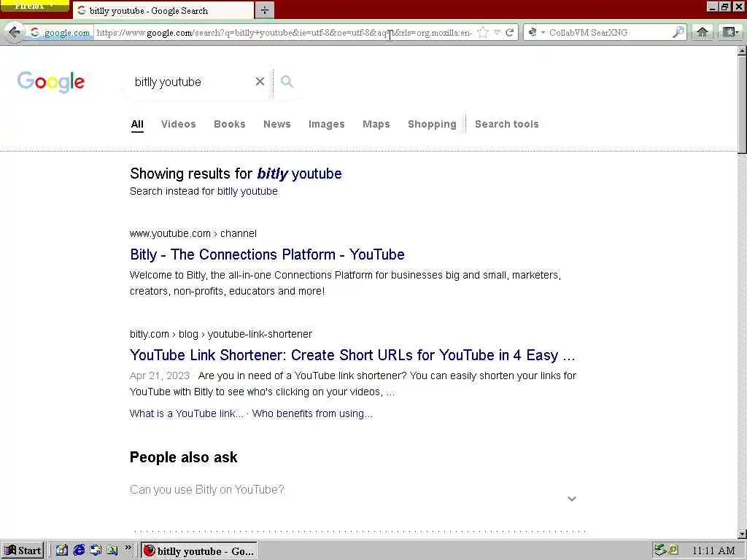Click the scrollbar down arrow
Screen dimensions: 747x560
[742, 533]
